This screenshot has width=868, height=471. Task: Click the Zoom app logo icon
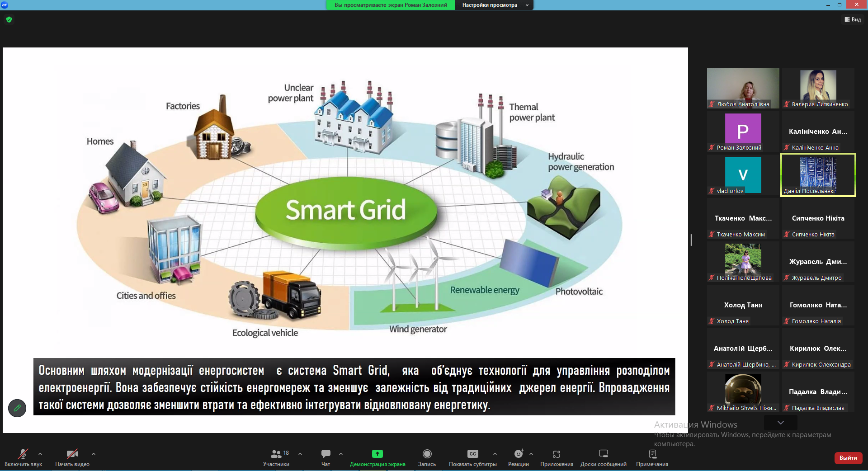point(5,5)
